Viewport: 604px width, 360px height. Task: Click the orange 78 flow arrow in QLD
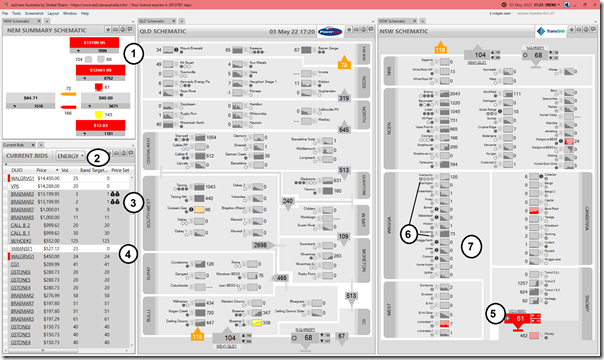click(344, 63)
